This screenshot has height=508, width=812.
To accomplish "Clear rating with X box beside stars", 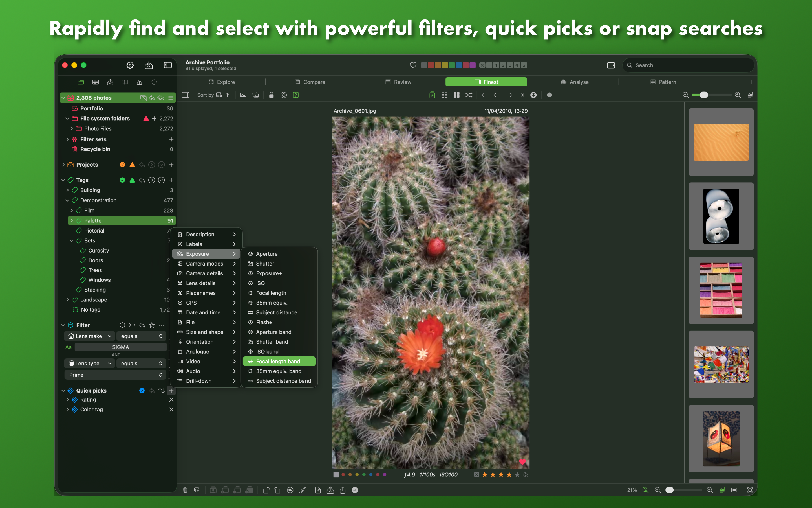I will 476,475.
